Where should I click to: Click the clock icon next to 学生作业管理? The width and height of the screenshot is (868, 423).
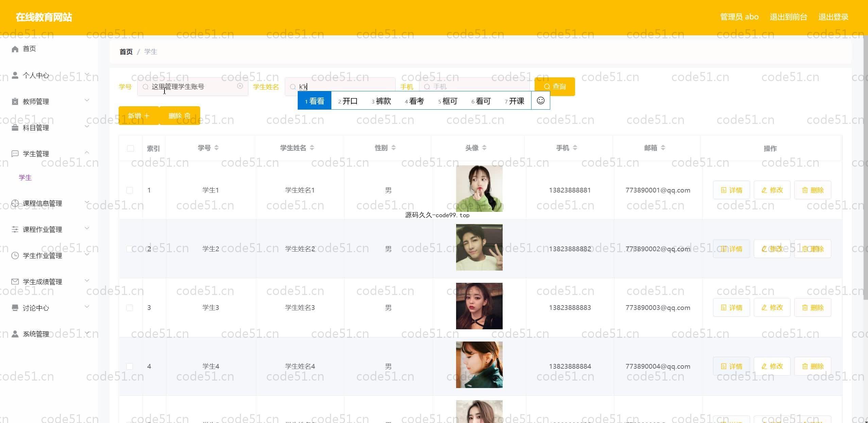pos(15,256)
